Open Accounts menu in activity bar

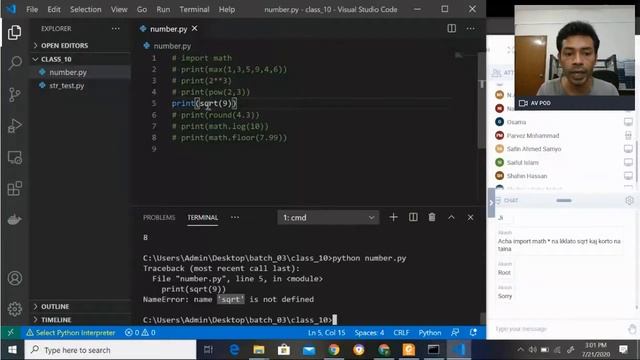point(15,278)
